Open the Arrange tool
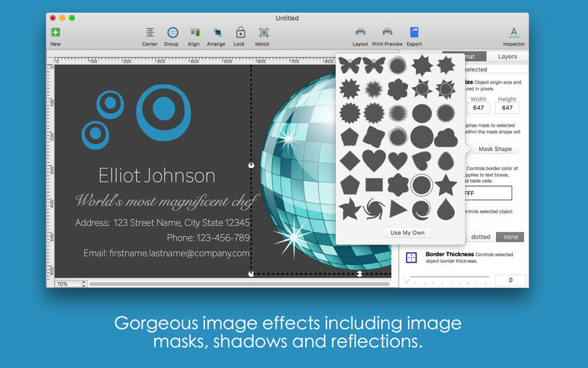The height and width of the screenshot is (368, 588). coord(218,32)
